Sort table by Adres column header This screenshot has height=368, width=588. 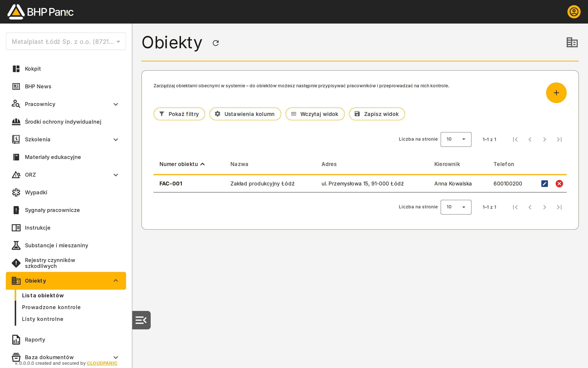(329, 164)
